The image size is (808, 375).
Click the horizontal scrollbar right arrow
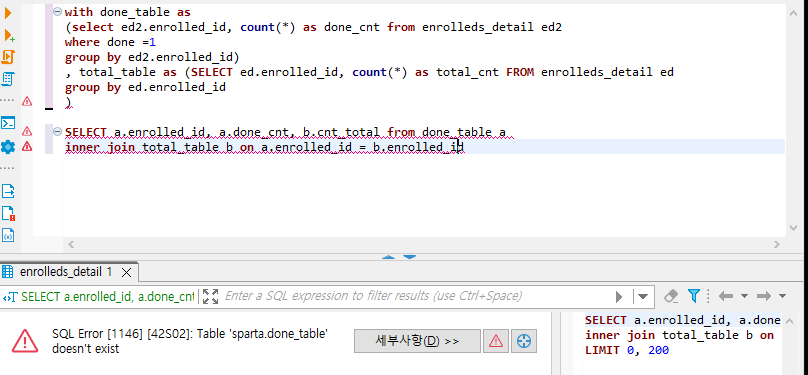777,244
